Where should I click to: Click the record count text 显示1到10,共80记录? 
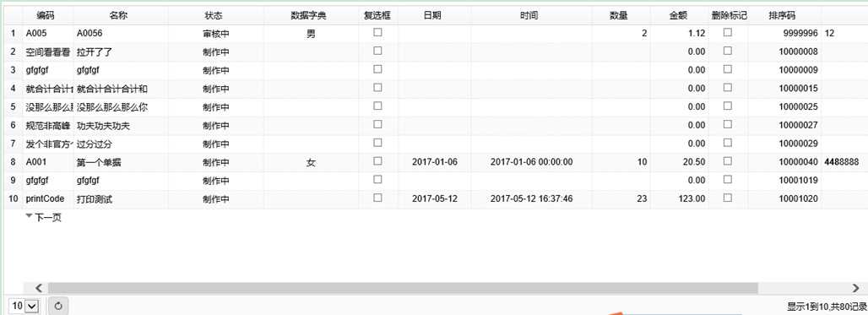827,307
